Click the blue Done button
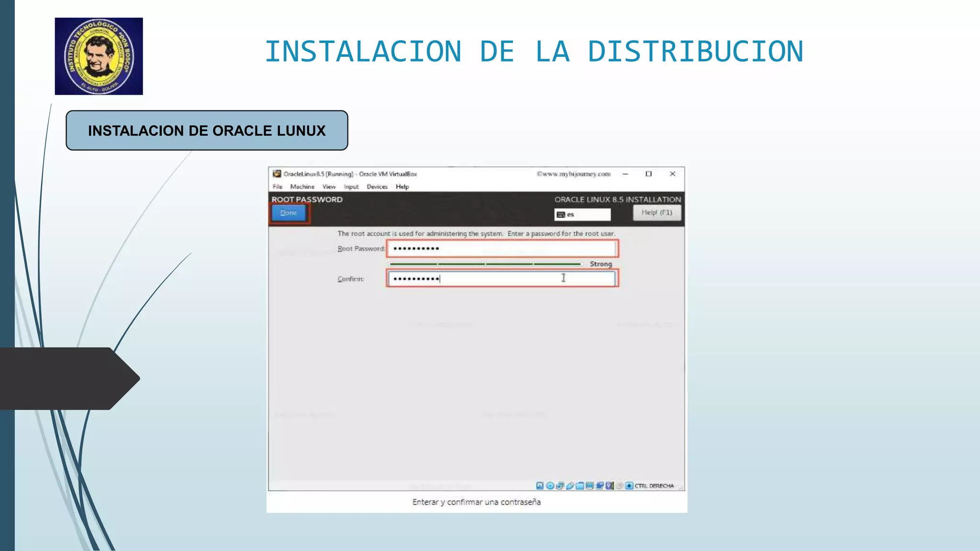This screenshot has width=980, height=551. 289,213
